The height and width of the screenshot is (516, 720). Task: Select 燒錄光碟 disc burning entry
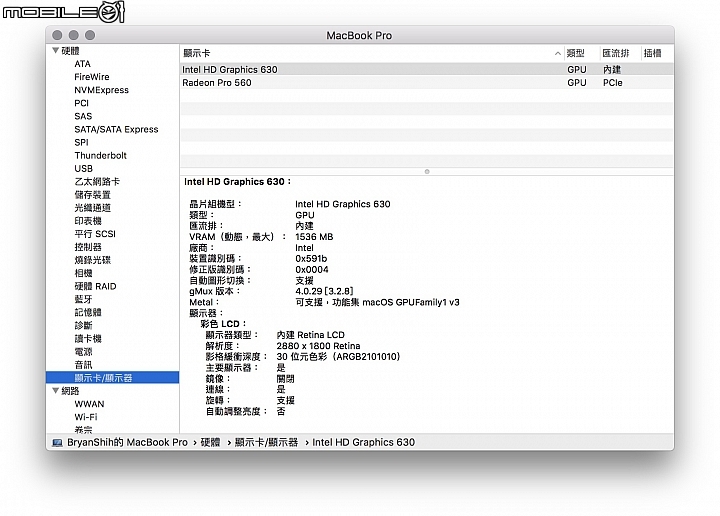point(92,260)
